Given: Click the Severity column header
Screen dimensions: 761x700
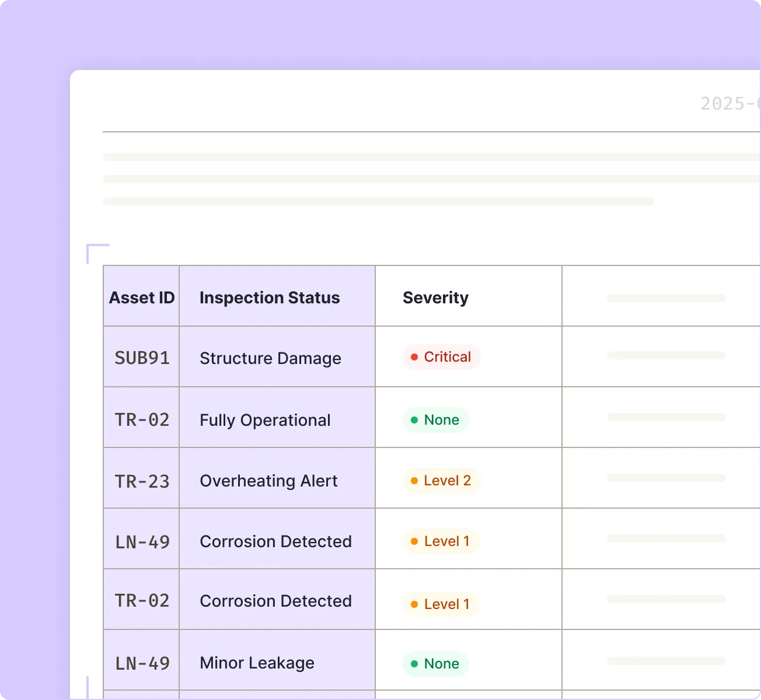Looking at the screenshot, I should 435,297.
